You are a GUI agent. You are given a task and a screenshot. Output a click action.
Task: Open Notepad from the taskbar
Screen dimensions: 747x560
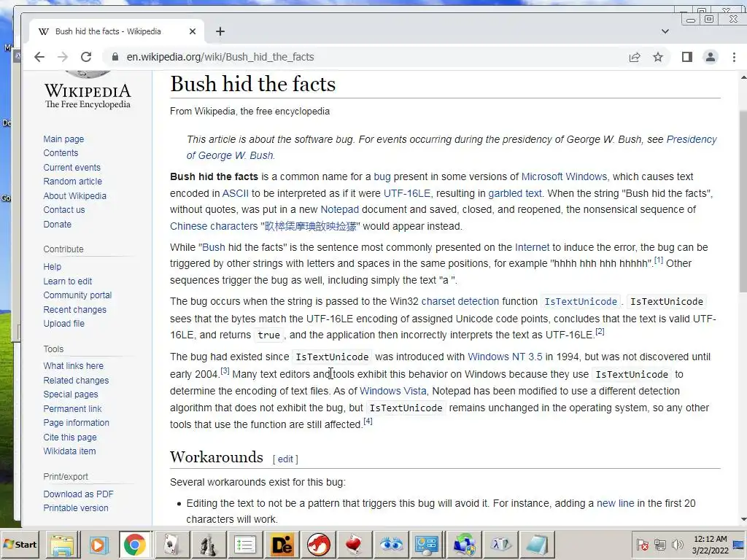[x=537, y=545]
